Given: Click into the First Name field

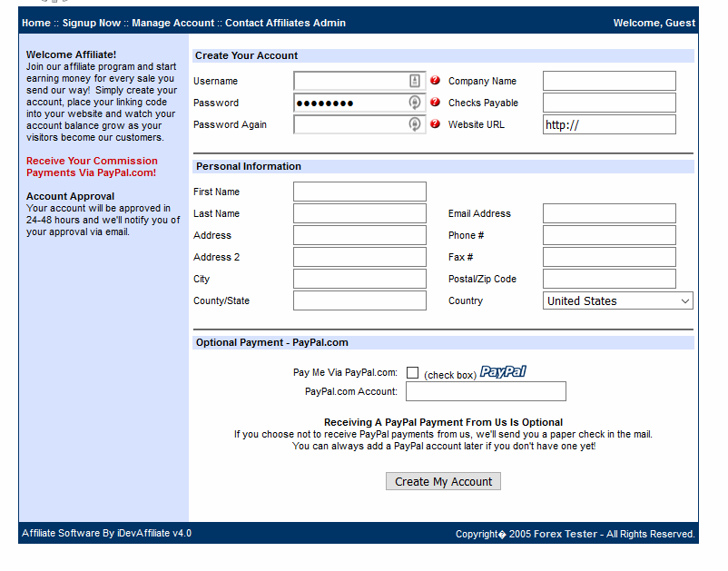Looking at the screenshot, I should tap(359, 192).
